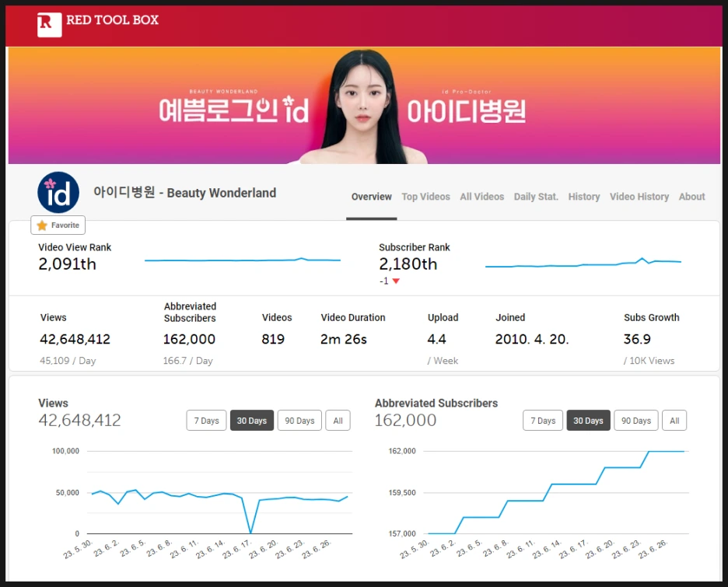The width and height of the screenshot is (728, 587).
Task: Click the views line chart dip point
Action: [250, 533]
